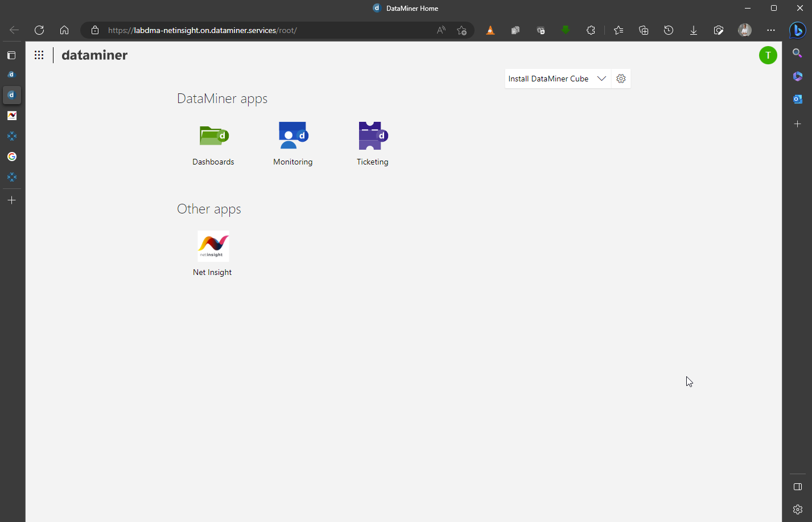
Task: Open Bing chat sidebar button
Action: click(x=797, y=30)
